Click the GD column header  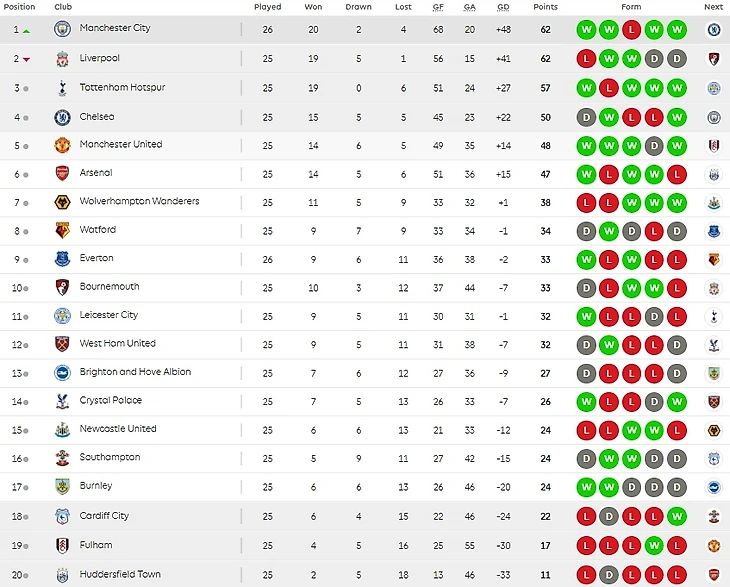point(503,7)
